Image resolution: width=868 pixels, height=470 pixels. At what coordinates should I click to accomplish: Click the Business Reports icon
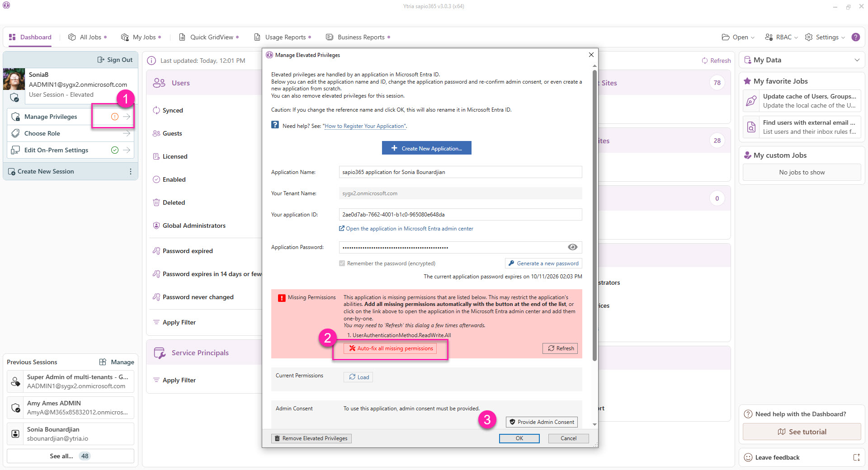(x=329, y=37)
